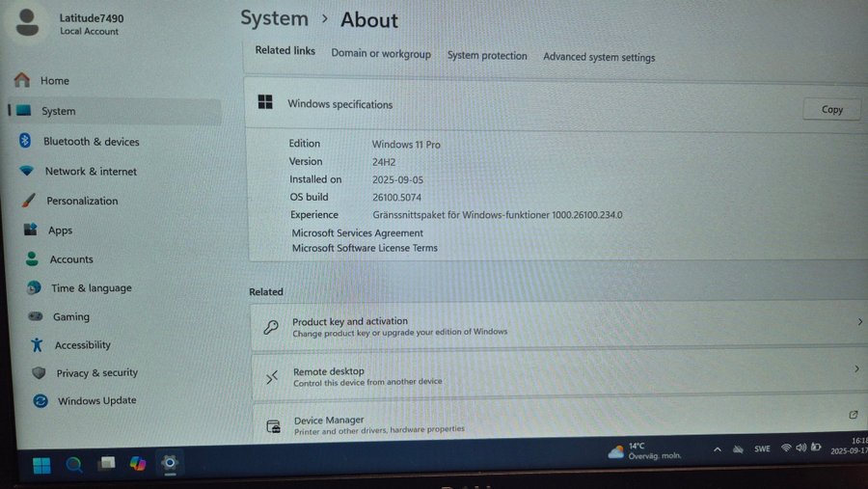Open the Windows Start menu
The image size is (868, 489).
click(41, 465)
